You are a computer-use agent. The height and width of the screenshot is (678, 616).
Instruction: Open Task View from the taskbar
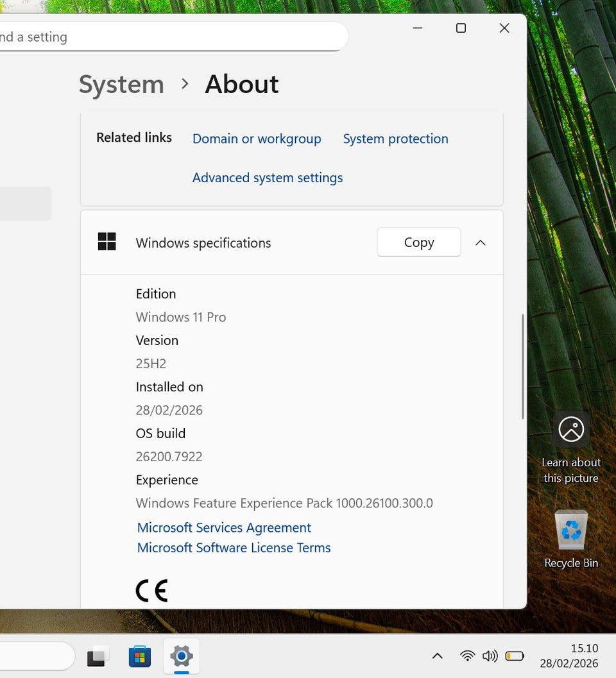coord(98,656)
